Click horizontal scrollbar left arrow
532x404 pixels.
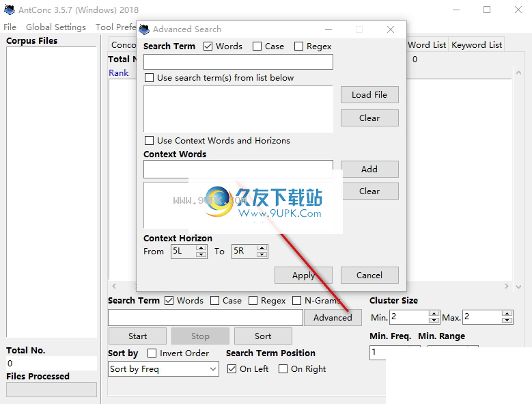(114, 286)
